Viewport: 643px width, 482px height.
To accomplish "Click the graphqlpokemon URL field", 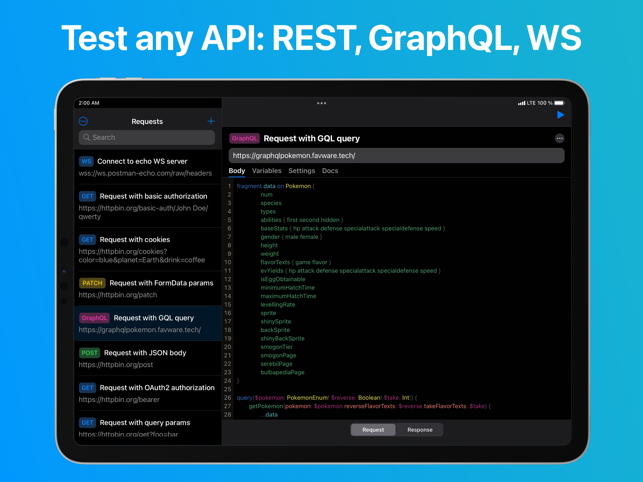I will [x=396, y=155].
